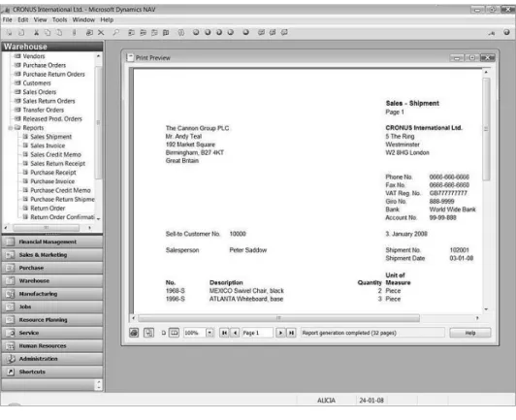Click the Administration panel icon

(11, 359)
